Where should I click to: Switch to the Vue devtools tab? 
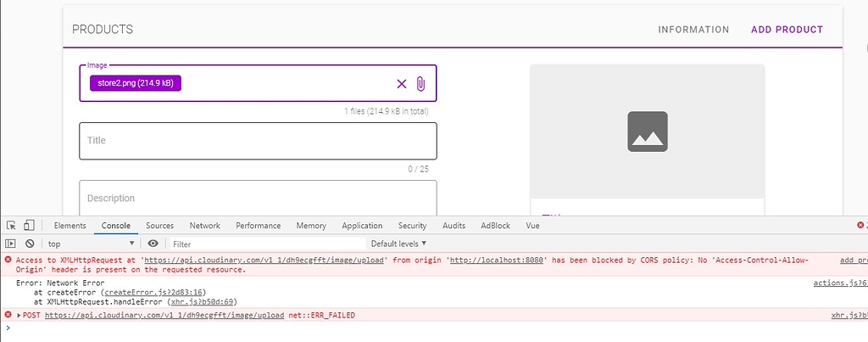click(x=532, y=226)
